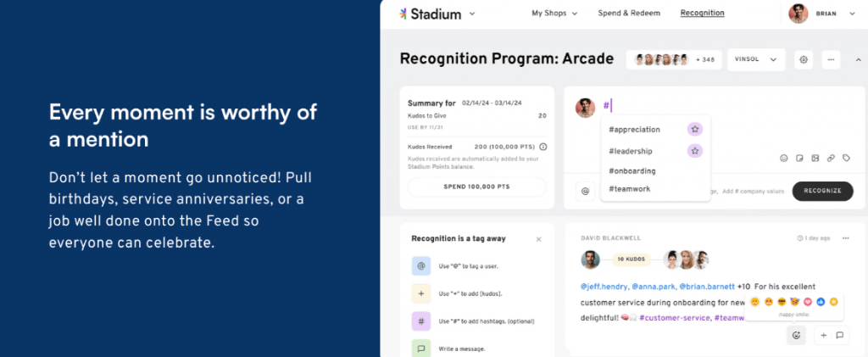The width and height of the screenshot is (868, 357).
Task: Click Brian's avatar in the composer
Action: click(x=585, y=108)
